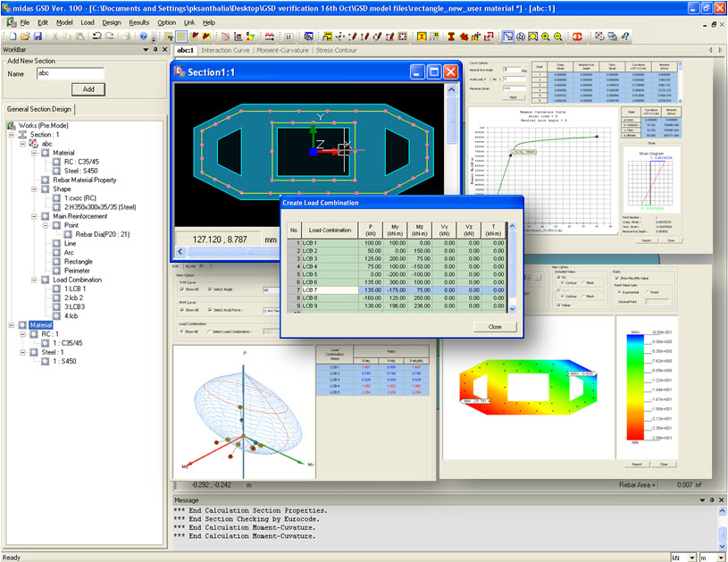Select the Zoom In magnifier icon

(x=545, y=37)
